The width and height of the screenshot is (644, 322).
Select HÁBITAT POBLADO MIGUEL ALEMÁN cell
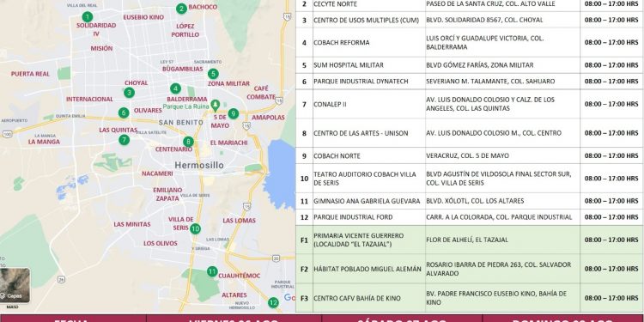tap(369, 269)
